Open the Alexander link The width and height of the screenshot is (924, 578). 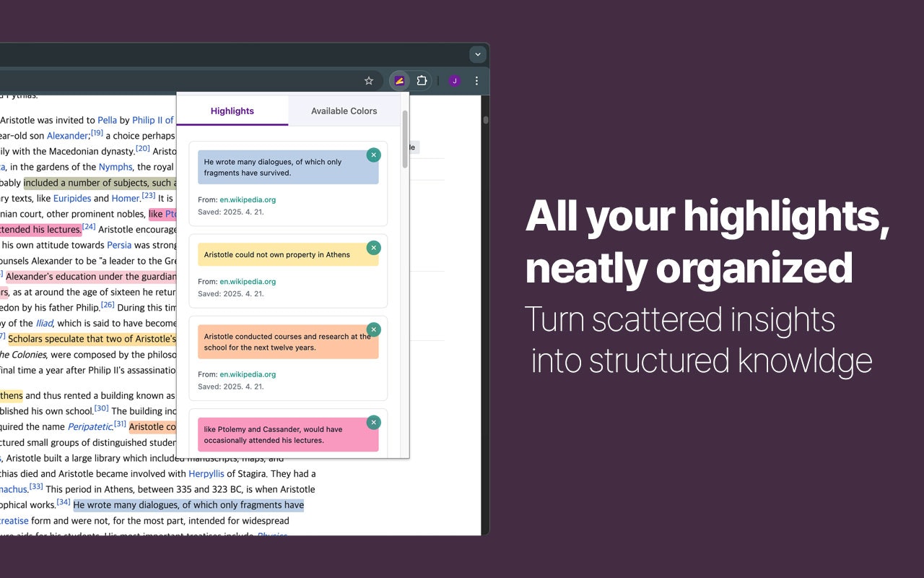tap(67, 136)
